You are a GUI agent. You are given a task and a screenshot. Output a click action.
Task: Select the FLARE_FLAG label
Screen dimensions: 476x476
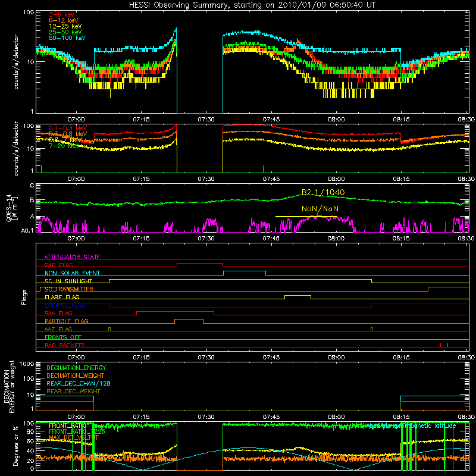[62, 297]
